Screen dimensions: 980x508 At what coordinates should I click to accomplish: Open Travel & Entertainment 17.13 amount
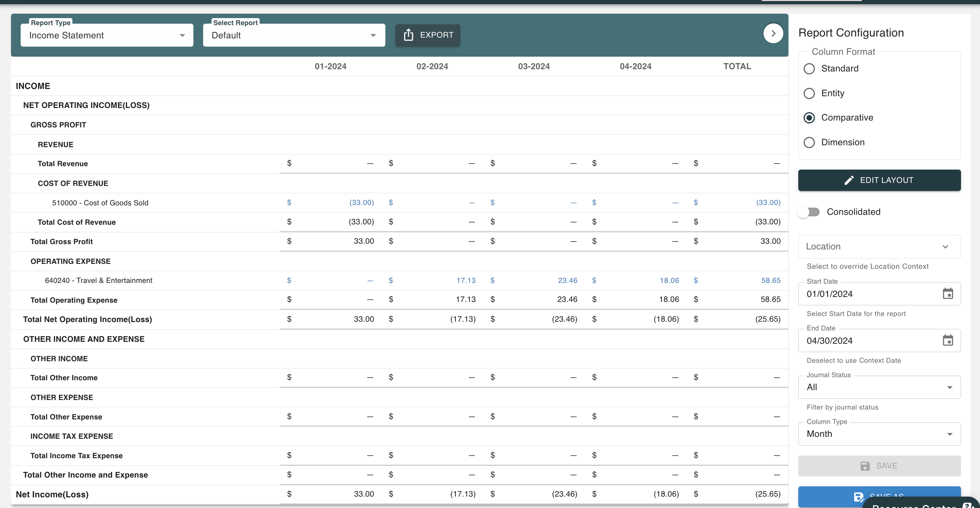[466, 281]
